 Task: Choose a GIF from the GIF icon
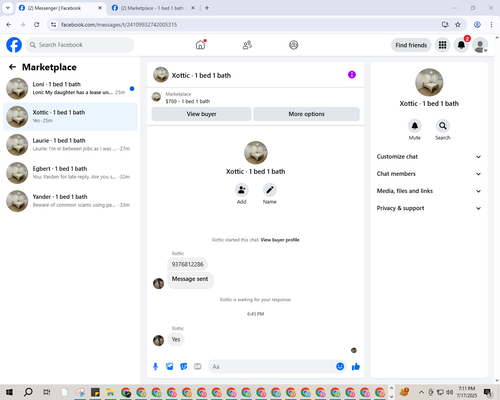pyautogui.click(x=198, y=367)
